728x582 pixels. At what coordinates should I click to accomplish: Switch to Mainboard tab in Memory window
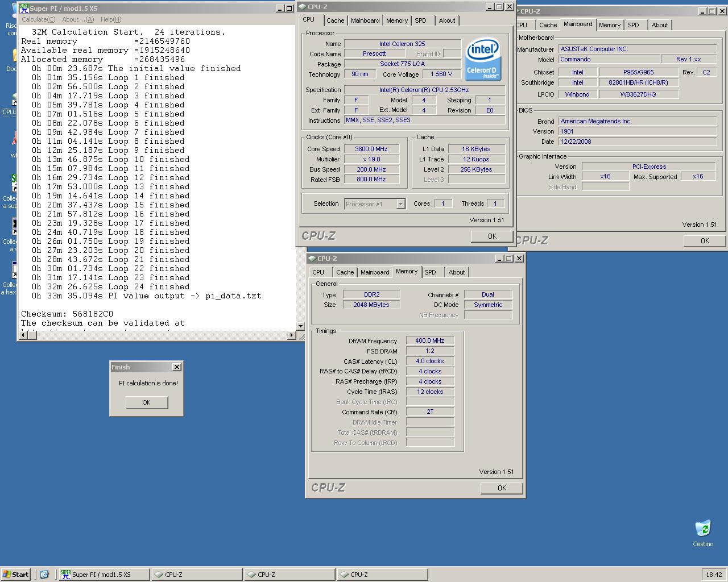pos(375,272)
